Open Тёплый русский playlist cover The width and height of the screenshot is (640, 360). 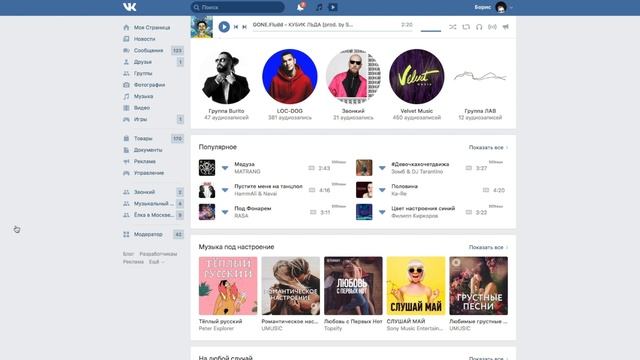coord(228,286)
